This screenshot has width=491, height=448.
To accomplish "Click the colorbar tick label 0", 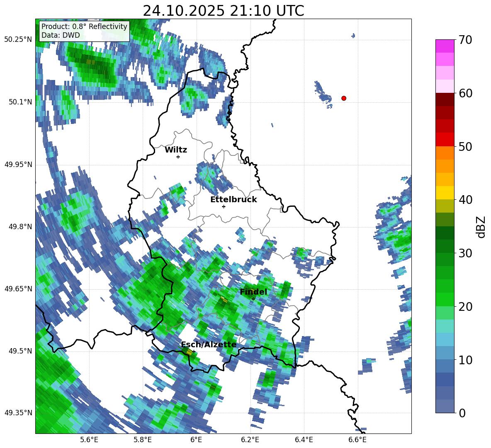I will tap(462, 413).
